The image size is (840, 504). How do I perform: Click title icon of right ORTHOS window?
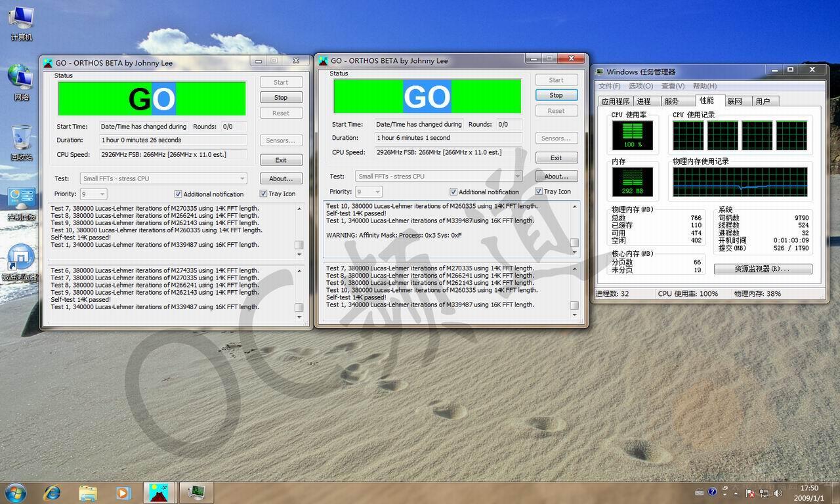click(324, 60)
